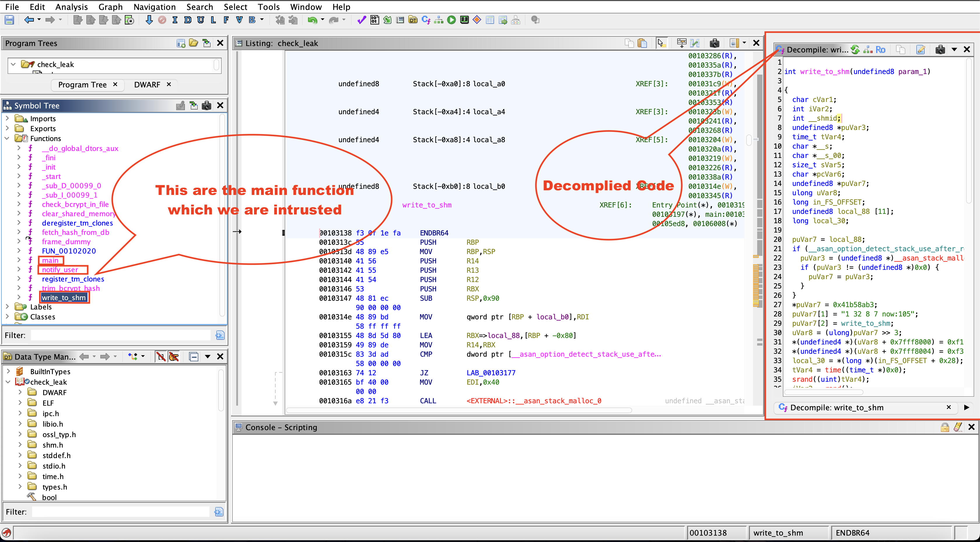Viewport: 980px width, 542px height.
Task: Click the Save icon in toolbar
Action: click(9, 20)
